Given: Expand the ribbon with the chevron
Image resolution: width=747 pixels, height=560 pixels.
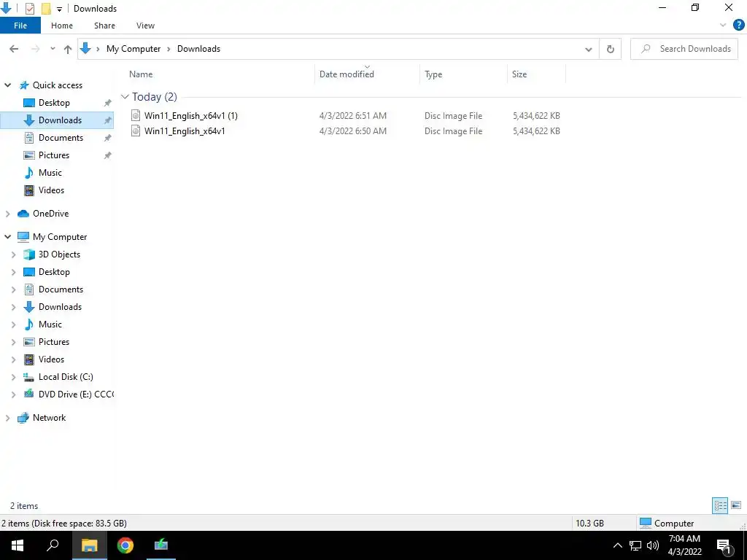Looking at the screenshot, I should (x=723, y=26).
